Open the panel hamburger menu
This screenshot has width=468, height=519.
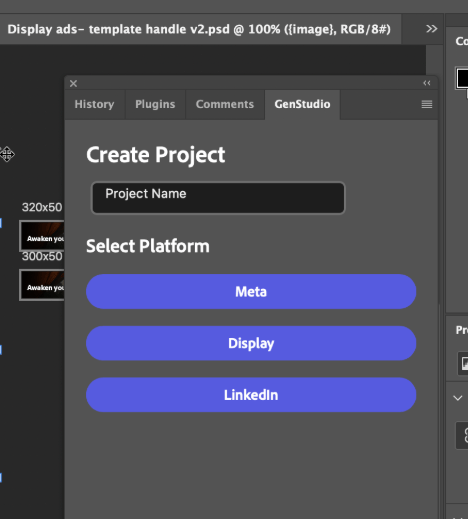click(x=427, y=104)
